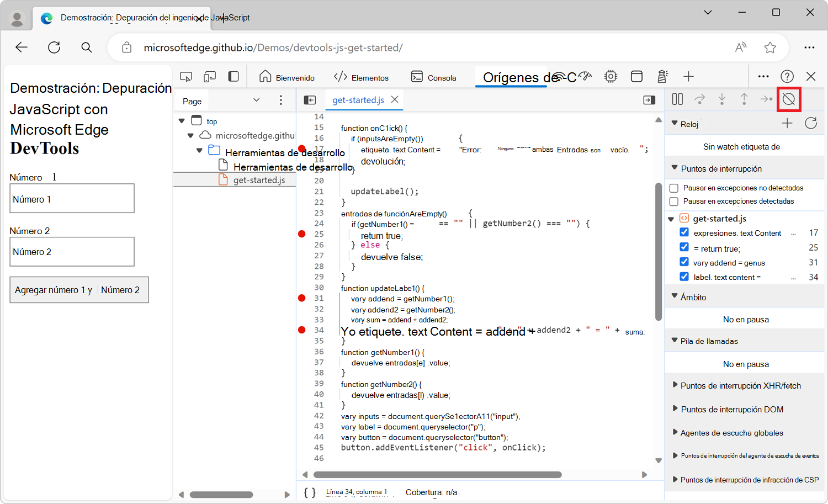Viewport: 828px width, 504px height.
Task: Click the step into function icon
Action: [722, 99]
